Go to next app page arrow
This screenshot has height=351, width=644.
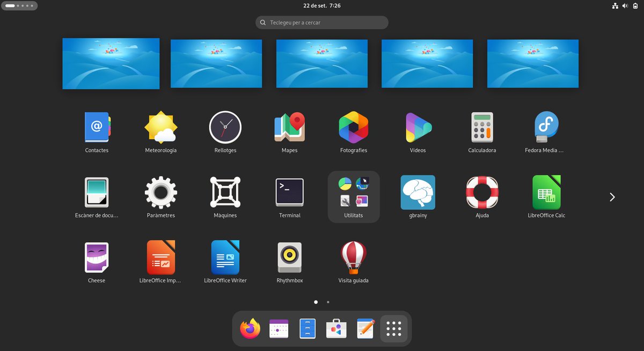[612, 197]
